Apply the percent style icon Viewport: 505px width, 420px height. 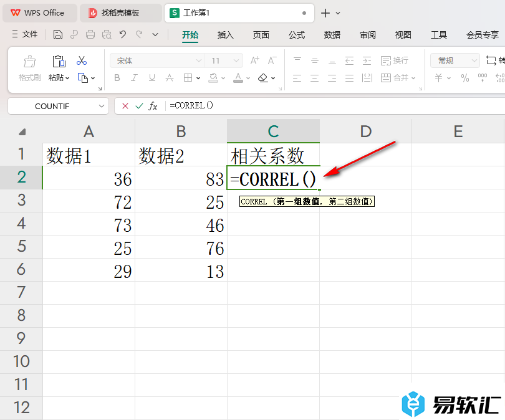[464, 78]
